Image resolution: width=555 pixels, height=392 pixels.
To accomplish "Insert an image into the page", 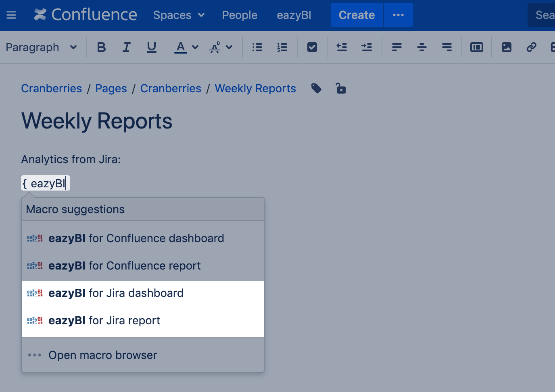I will pos(506,47).
